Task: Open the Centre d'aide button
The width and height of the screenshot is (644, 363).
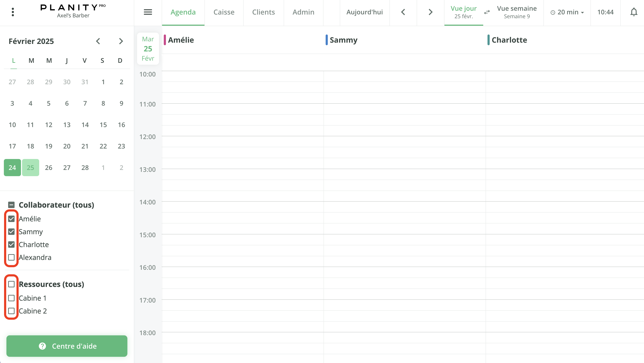Action: coord(67,346)
